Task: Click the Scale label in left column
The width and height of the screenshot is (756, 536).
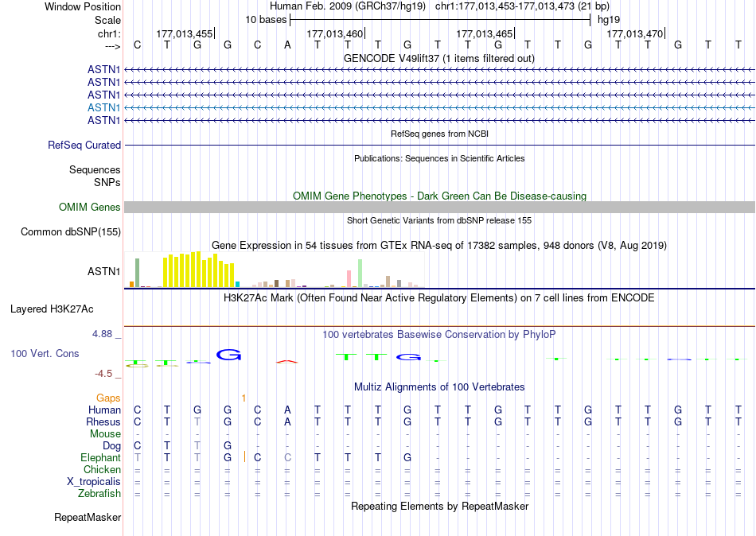Action: click(x=107, y=20)
